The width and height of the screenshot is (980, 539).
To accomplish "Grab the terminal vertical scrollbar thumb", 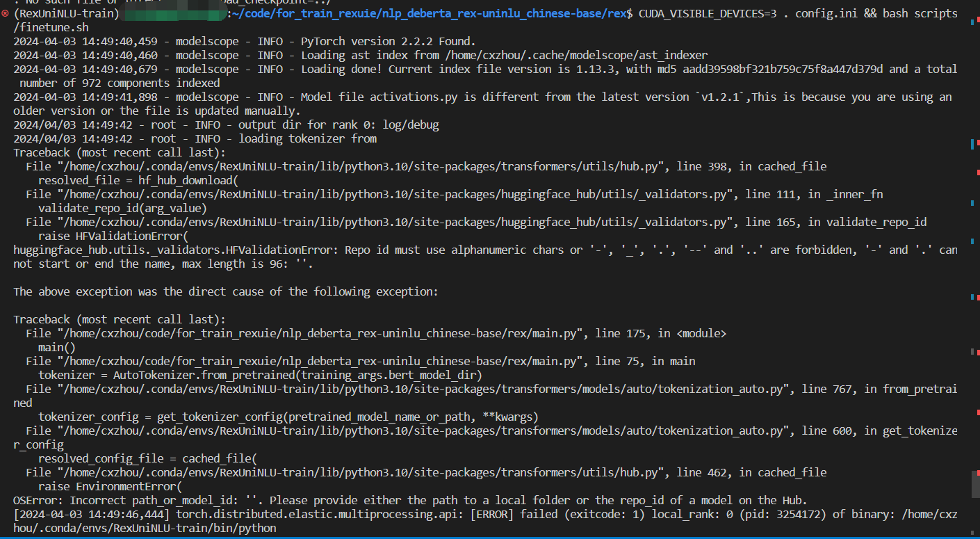I will [x=976, y=484].
